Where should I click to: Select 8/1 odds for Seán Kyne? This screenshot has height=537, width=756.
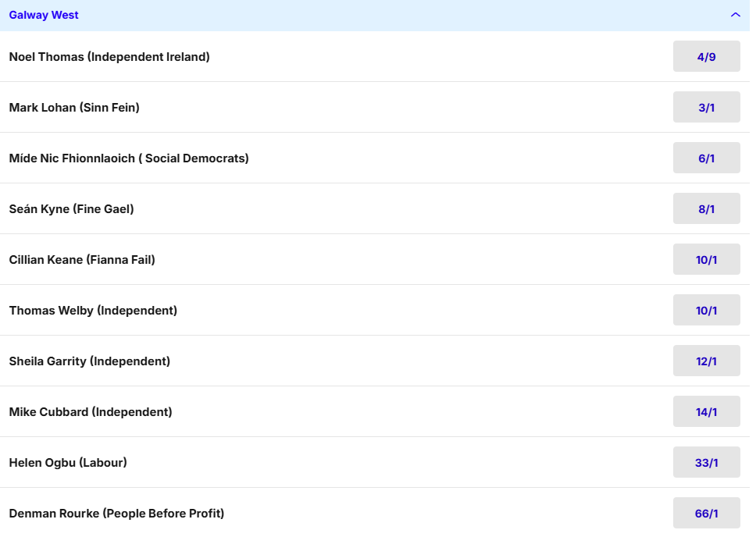click(x=706, y=208)
